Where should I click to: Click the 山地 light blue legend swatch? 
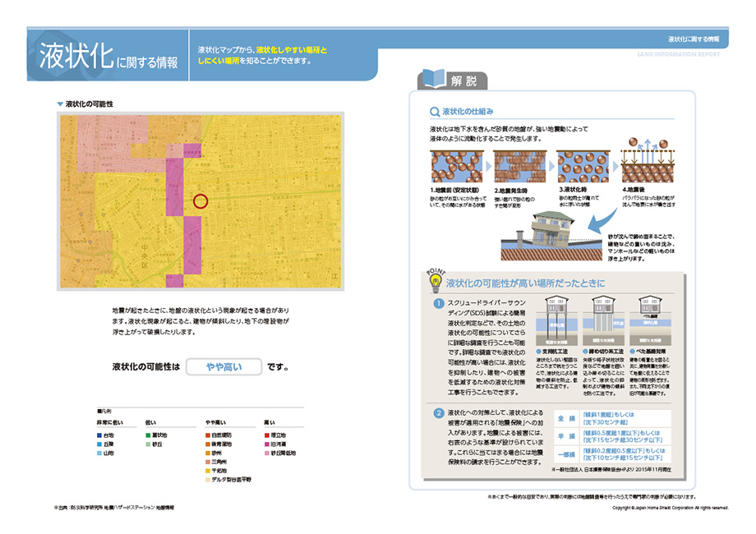pyautogui.click(x=99, y=453)
